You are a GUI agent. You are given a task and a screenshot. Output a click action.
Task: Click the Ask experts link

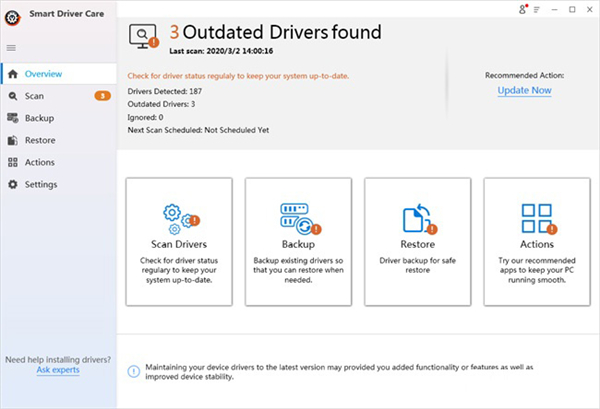[58, 370]
